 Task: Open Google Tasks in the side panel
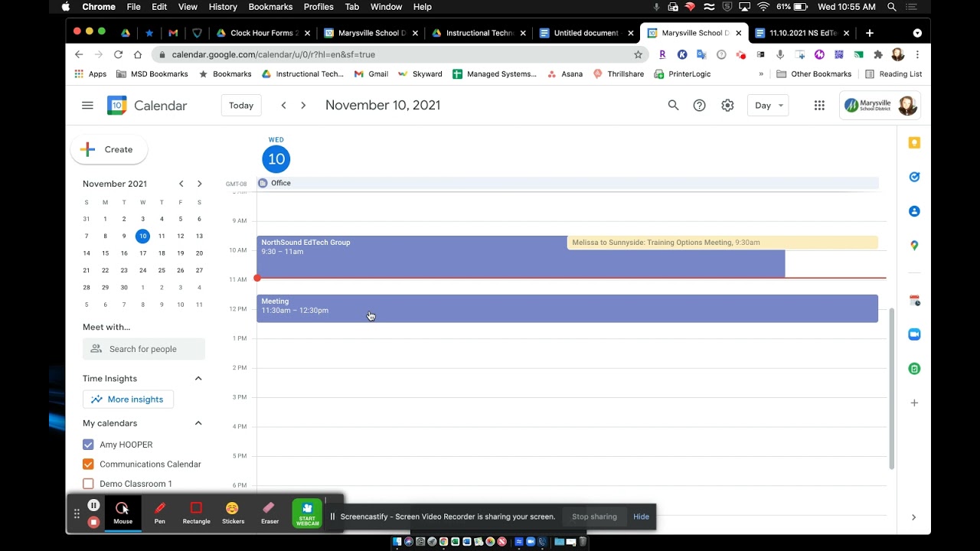click(x=914, y=177)
